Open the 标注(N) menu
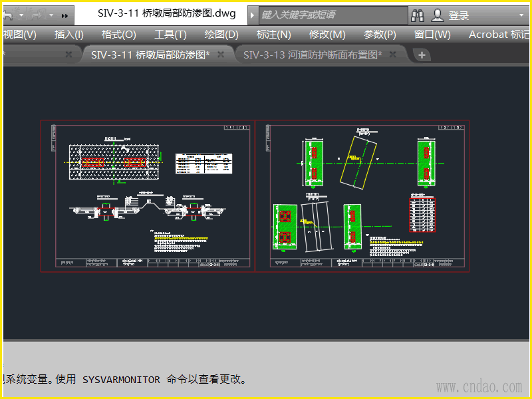Screen dimensions: 532x399 pyautogui.click(x=274, y=35)
